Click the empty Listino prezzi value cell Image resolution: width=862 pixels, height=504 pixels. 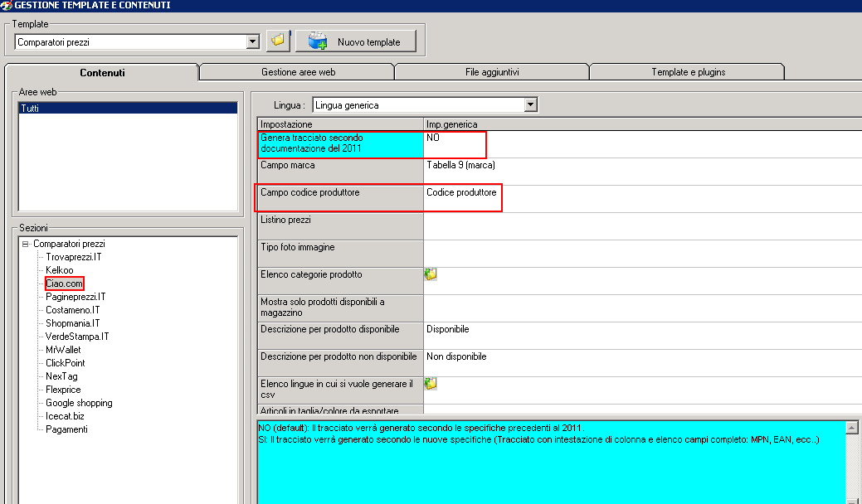pyautogui.click(x=643, y=226)
